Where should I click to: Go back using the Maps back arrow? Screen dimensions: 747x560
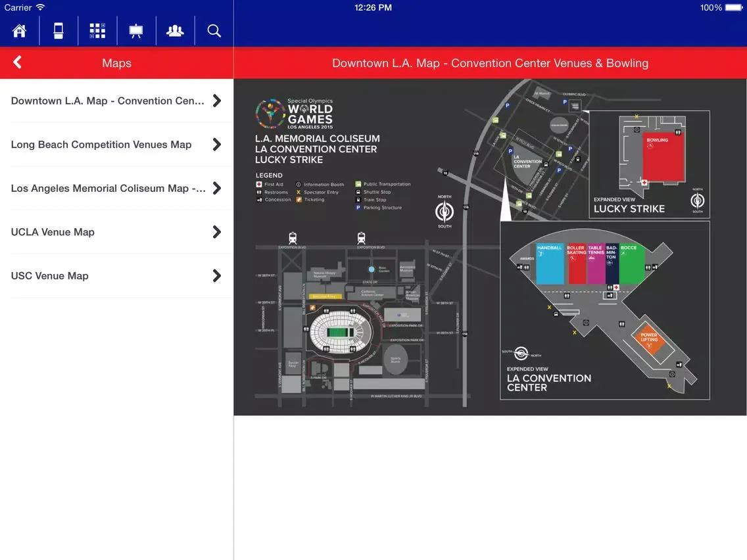18,62
